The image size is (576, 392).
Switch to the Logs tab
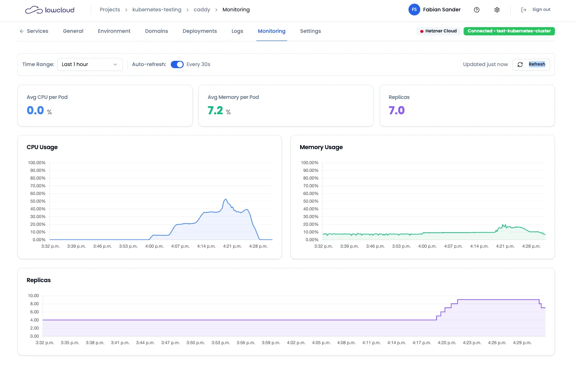click(237, 31)
